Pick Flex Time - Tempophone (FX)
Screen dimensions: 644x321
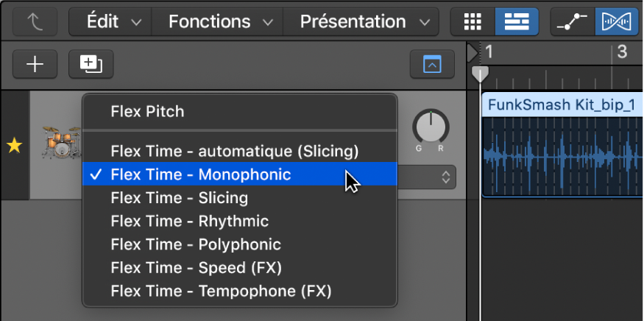pyautogui.click(x=240, y=292)
